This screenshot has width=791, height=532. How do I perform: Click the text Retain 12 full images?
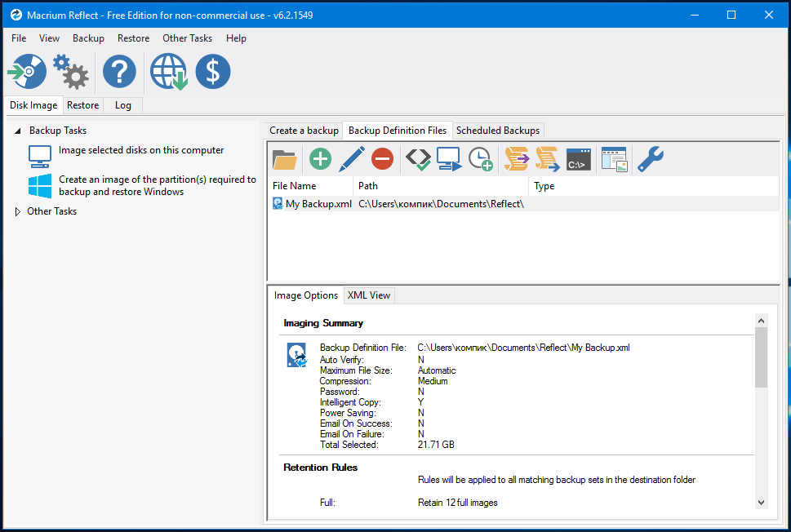pyautogui.click(x=458, y=503)
